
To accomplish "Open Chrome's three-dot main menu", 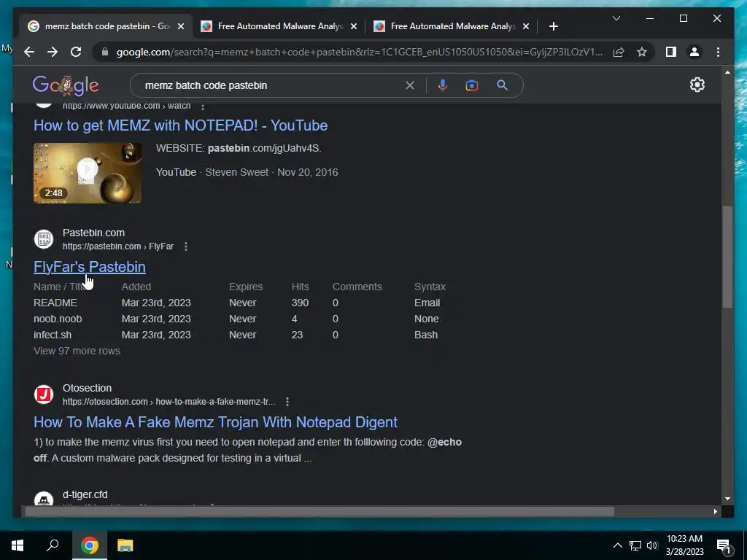I will [718, 52].
